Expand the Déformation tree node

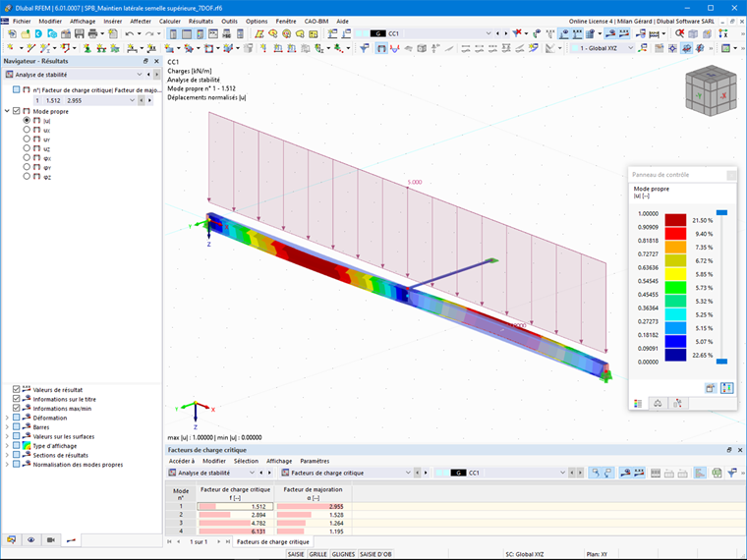[7, 418]
